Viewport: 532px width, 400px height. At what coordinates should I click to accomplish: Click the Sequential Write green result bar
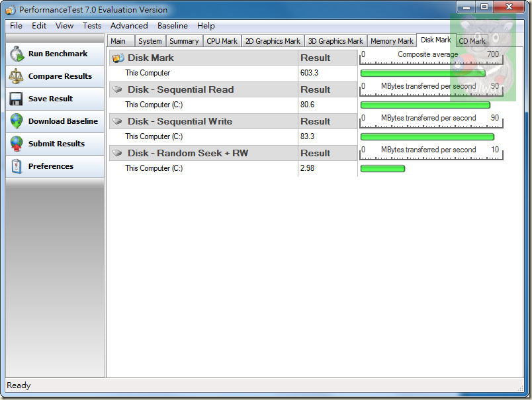pos(427,137)
